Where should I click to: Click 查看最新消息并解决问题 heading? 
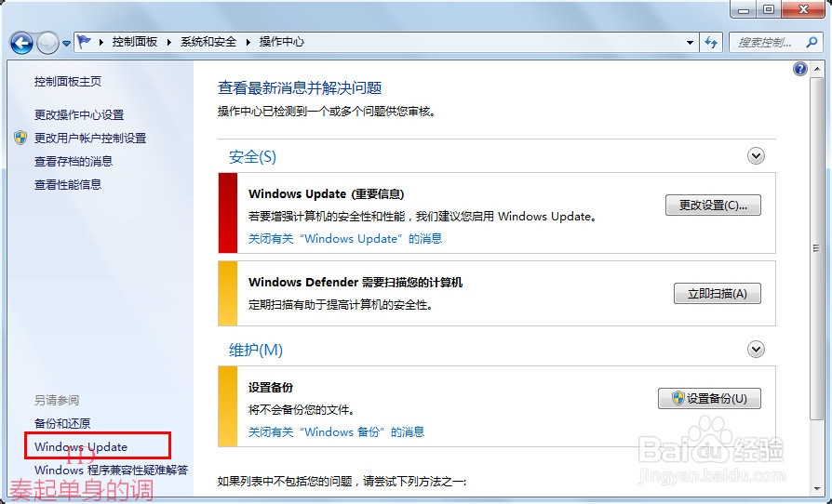[x=300, y=87]
